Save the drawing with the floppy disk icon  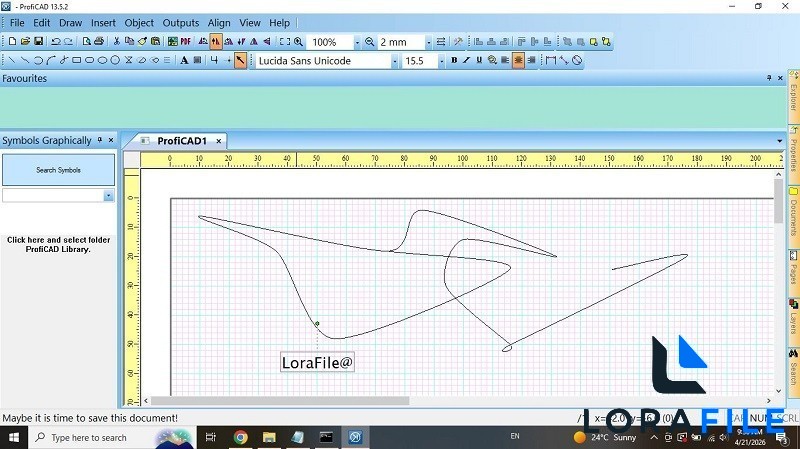click(38, 41)
